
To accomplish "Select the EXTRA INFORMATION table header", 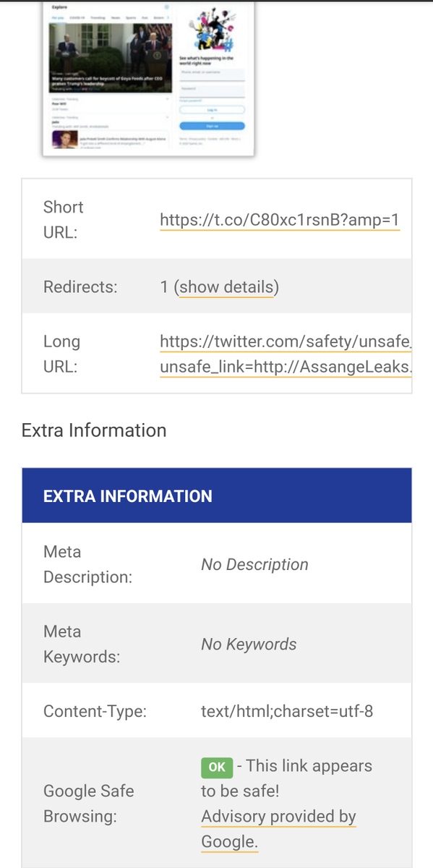I will pyautogui.click(x=217, y=495).
